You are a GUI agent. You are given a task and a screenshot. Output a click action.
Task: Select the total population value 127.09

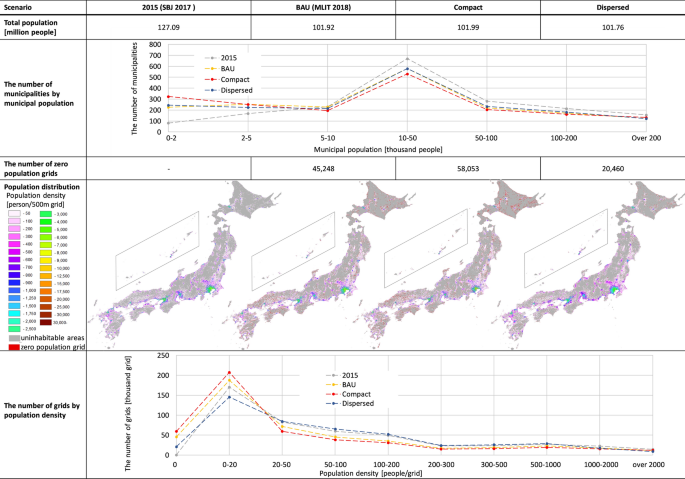pyautogui.click(x=169, y=27)
